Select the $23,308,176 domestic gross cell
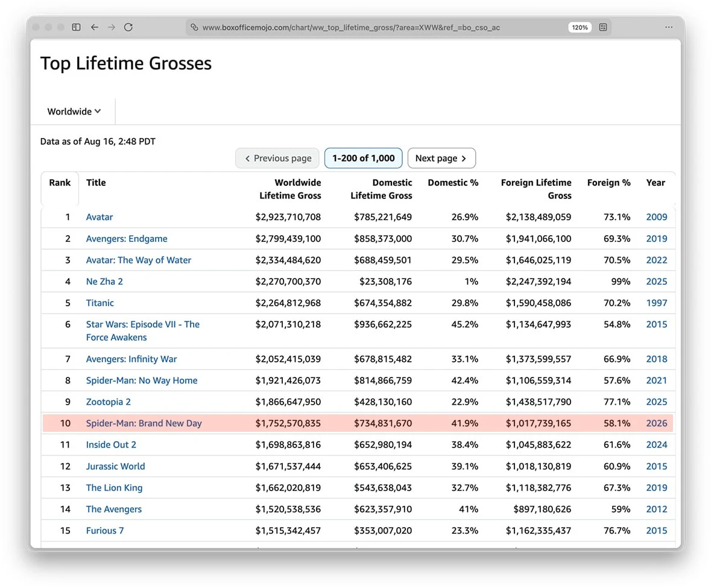Viewport: 711px width, 588px height. [x=385, y=282]
